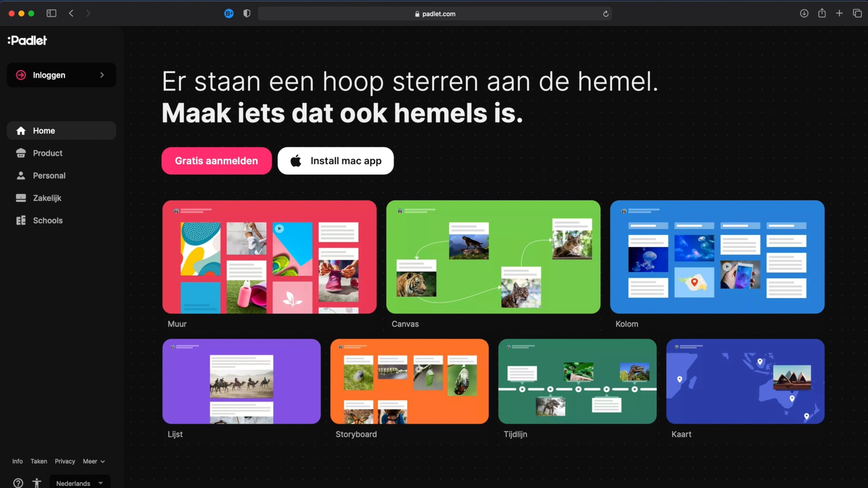Expand the Inloggen chevron

(102, 75)
